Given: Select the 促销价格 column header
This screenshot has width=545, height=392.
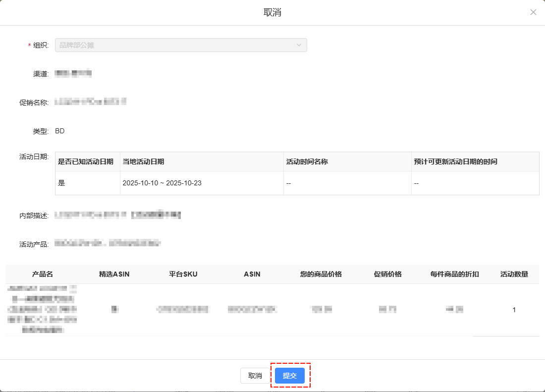Looking at the screenshot, I should (x=387, y=274).
